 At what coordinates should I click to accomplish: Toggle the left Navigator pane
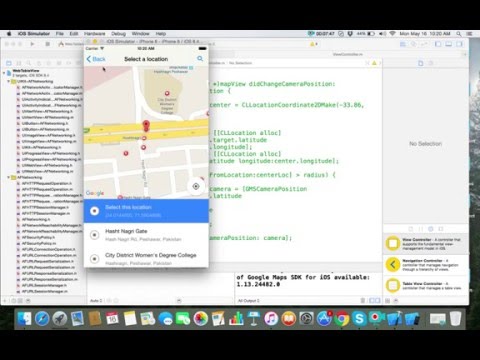(438, 44)
